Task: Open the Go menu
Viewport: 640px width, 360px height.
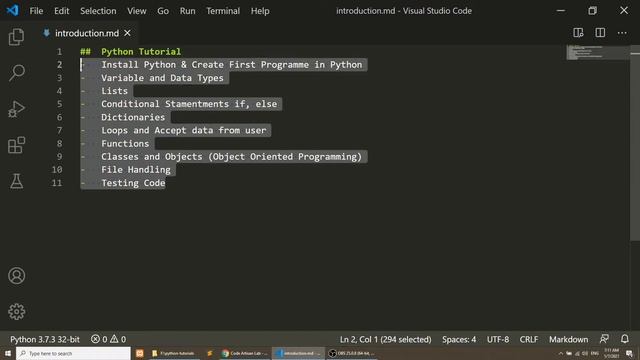Action: click(163, 11)
